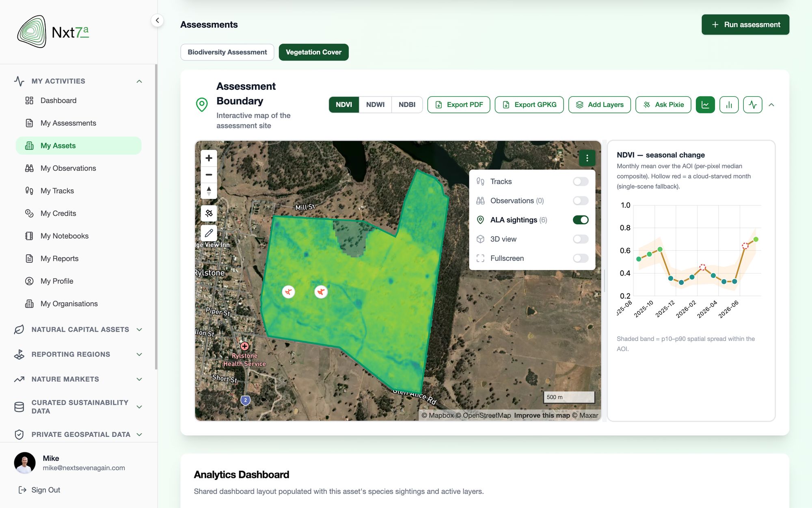The image size is (812, 508).
Task: Click Export GPKG button
Action: pyautogui.click(x=529, y=105)
